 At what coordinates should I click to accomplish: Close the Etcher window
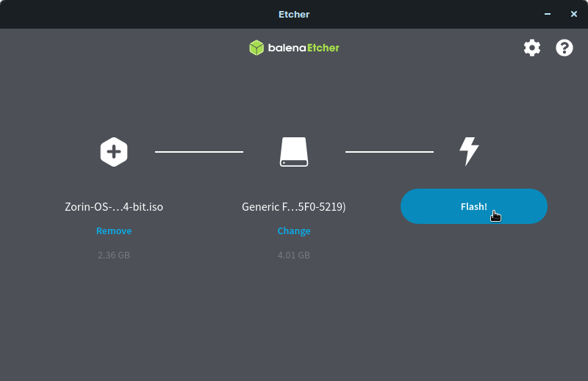[573, 14]
